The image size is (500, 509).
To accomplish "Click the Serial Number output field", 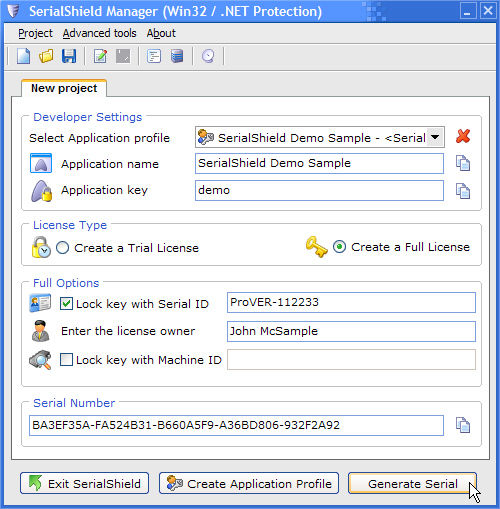I will tap(236, 425).
